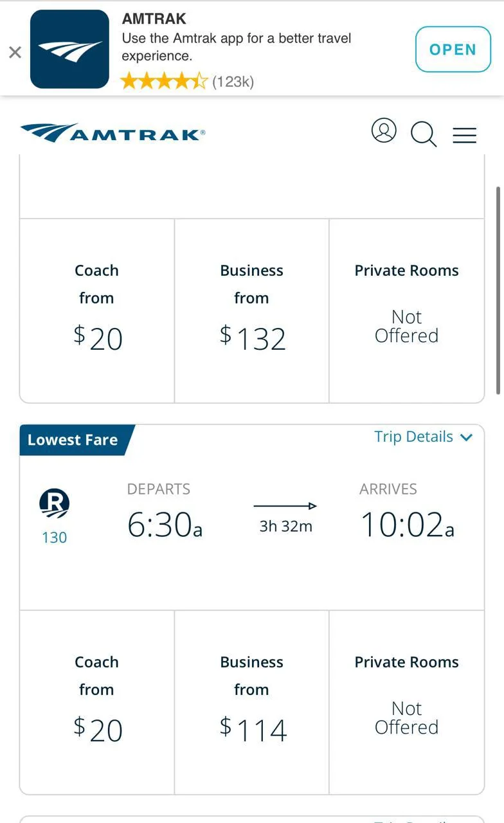Click the star rating in app banner
The height and width of the screenshot is (823, 504).
tap(164, 82)
